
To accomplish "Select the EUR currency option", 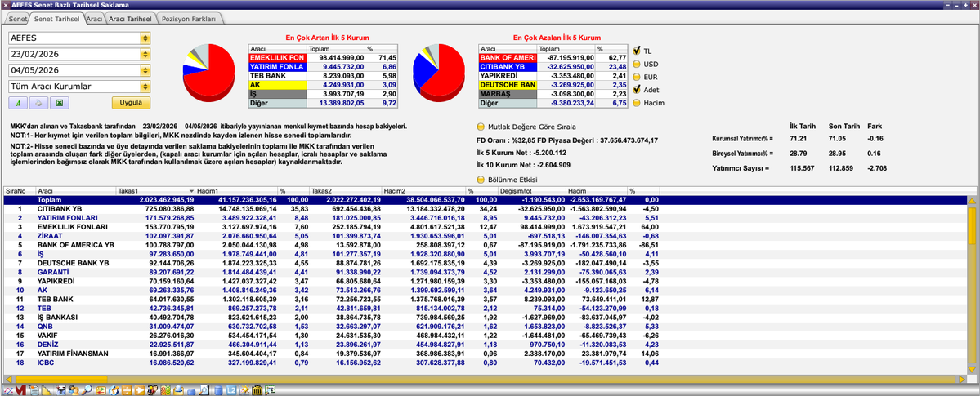I will pos(637,77).
